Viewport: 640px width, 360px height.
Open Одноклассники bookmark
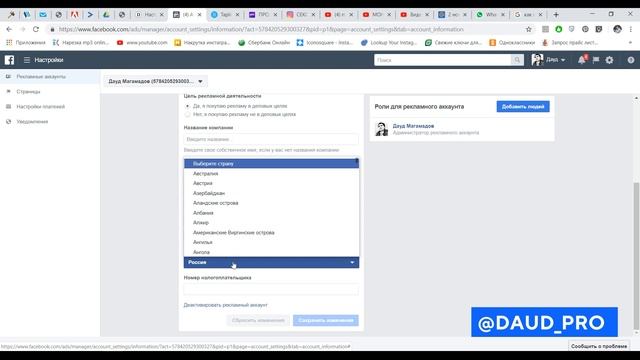(512, 42)
